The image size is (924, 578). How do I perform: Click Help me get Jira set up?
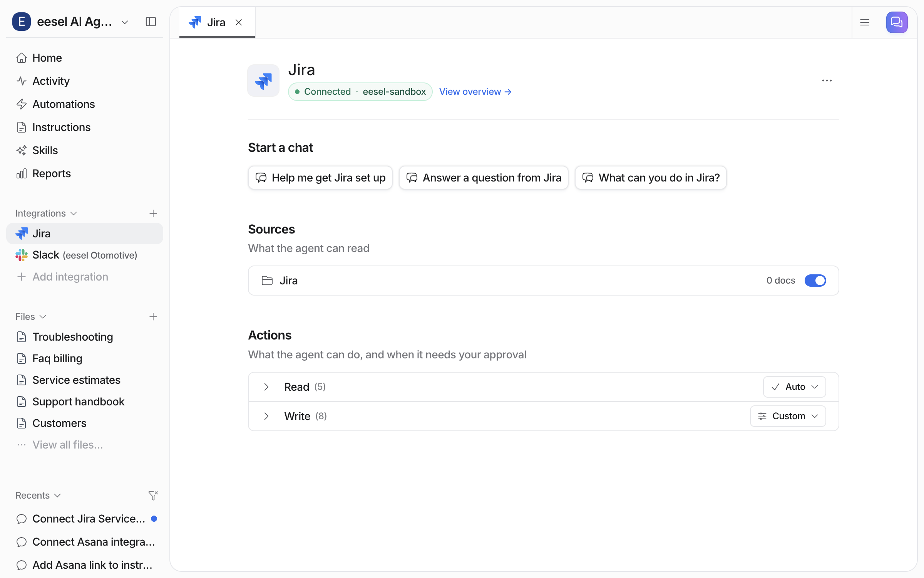(320, 178)
